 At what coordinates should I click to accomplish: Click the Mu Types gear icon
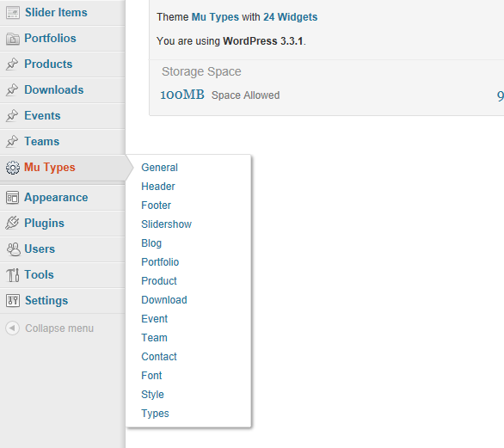(x=13, y=168)
